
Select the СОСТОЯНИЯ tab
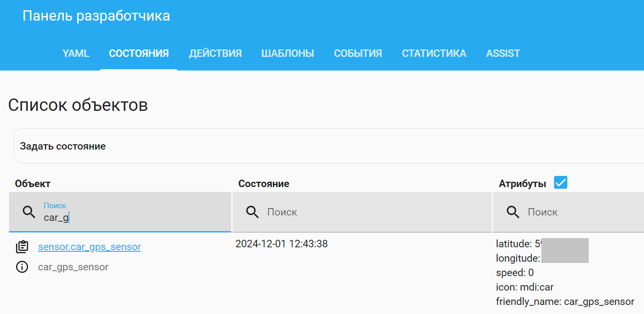point(139,54)
